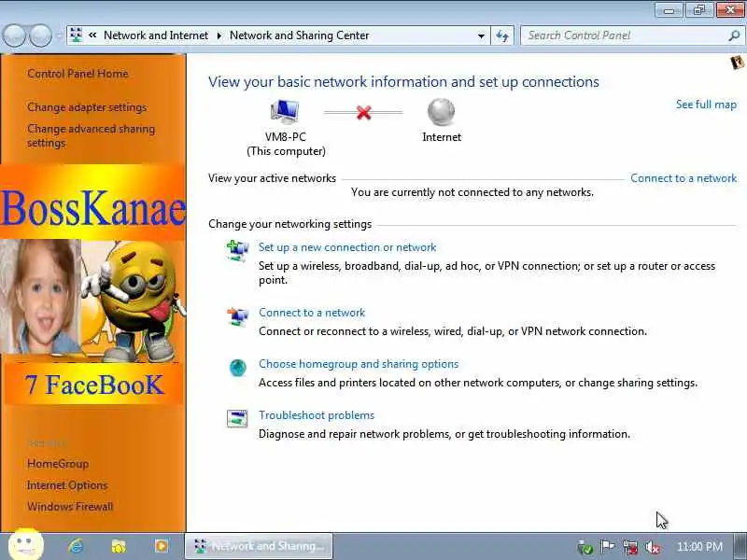
Task: Open Change adapter settings
Action: (87, 107)
